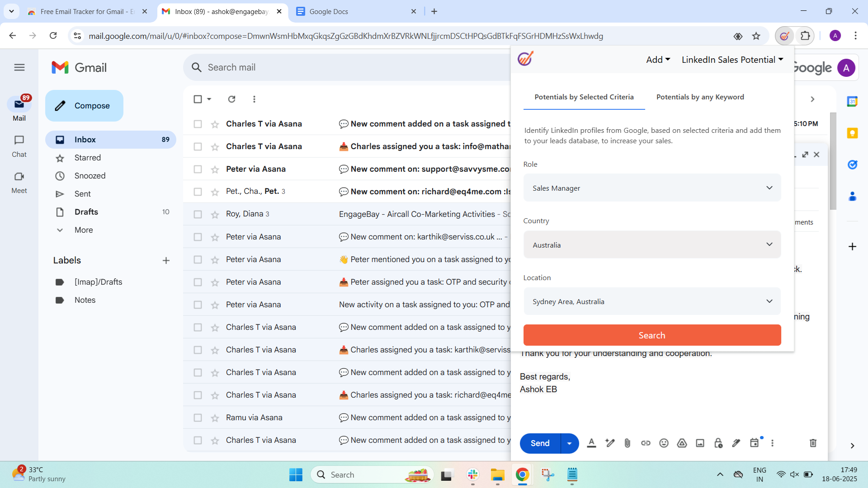Open Google Calendar from side panel
Screen dimensions: 868x488
coord(852,102)
